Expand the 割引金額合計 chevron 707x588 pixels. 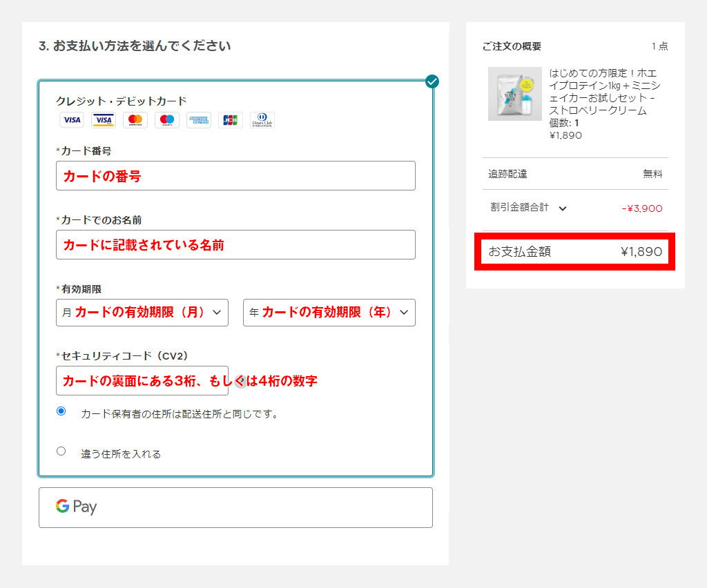pyautogui.click(x=563, y=208)
